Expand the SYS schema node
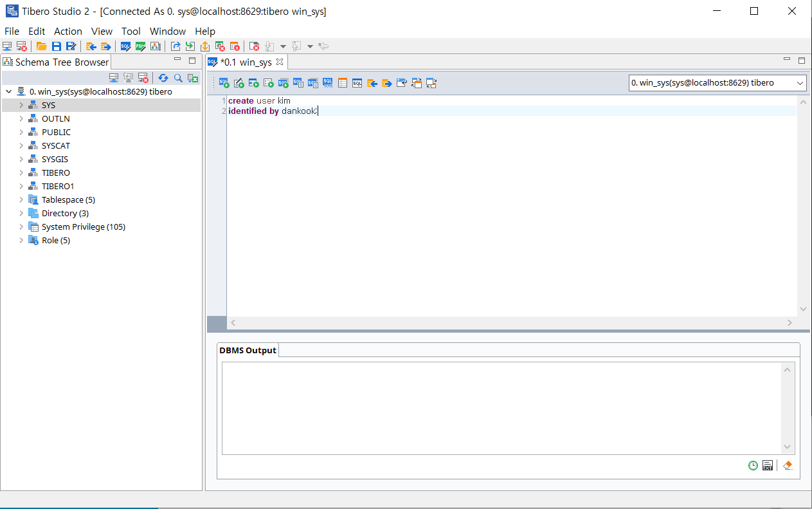This screenshot has width=812, height=509. pyautogui.click(x=21, y=105)
